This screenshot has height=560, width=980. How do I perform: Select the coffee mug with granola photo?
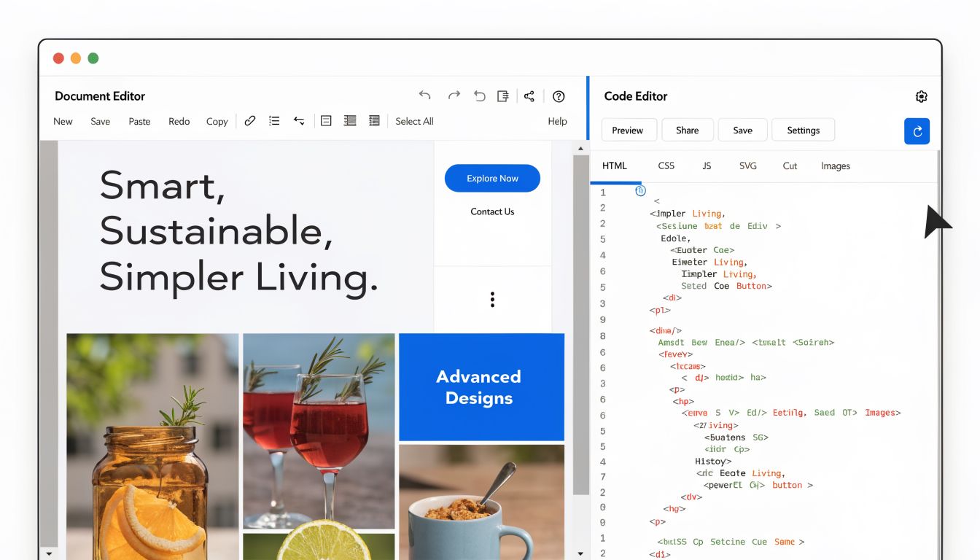click(481, 502)
